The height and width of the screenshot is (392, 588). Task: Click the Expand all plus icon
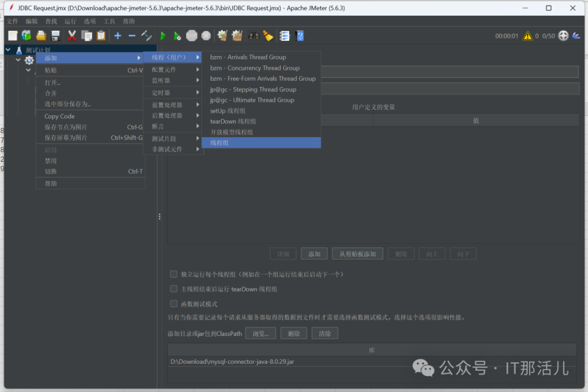point(118,35)
